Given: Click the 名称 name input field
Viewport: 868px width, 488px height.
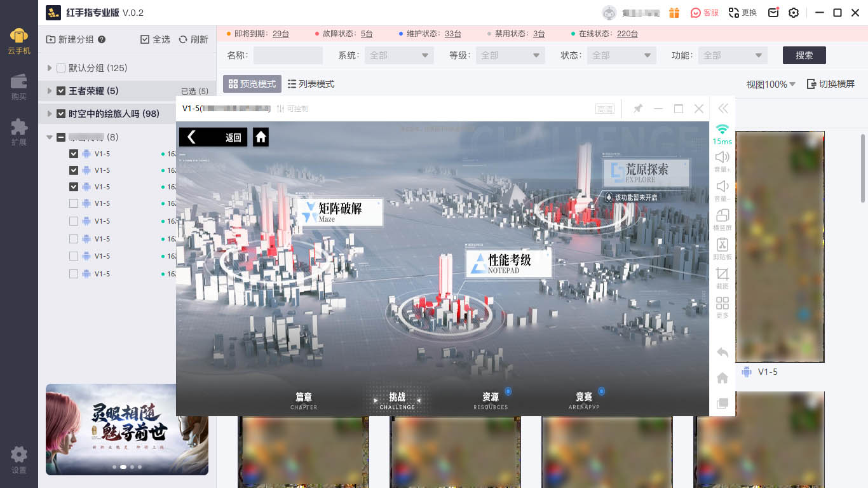Looking at the screenshot, I should 288,55.
